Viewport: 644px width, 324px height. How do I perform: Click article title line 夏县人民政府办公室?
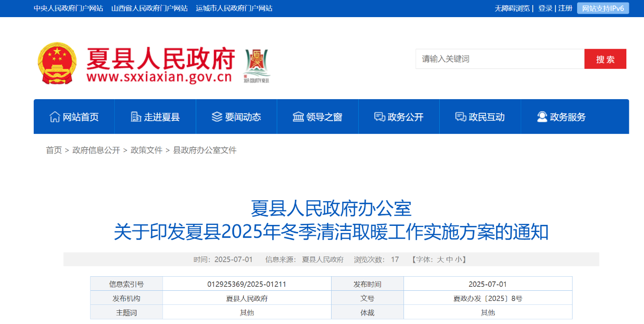point(331,208)
